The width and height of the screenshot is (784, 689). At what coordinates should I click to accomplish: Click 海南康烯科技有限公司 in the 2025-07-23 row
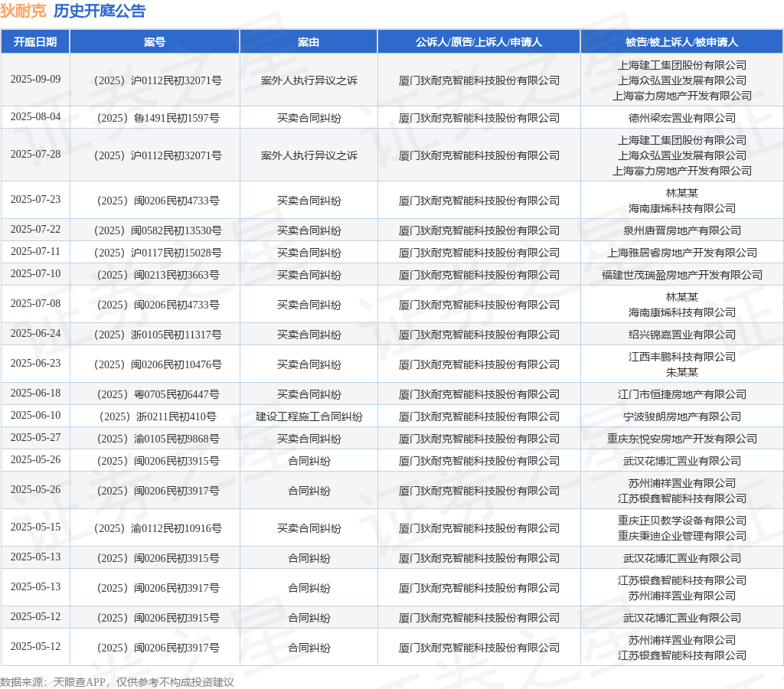tap(682, 208)
